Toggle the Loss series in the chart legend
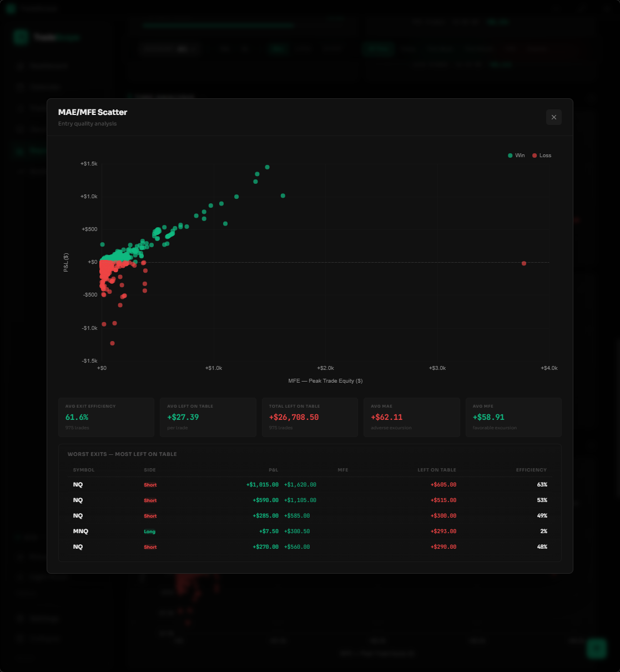This screenshot has height=672, width=620. coord(541,155)
